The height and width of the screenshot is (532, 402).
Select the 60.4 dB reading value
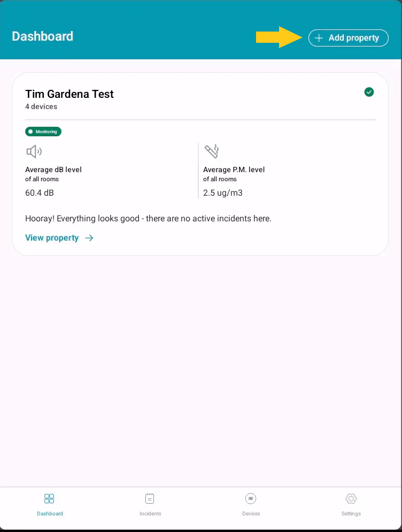[x=39, y=192]
